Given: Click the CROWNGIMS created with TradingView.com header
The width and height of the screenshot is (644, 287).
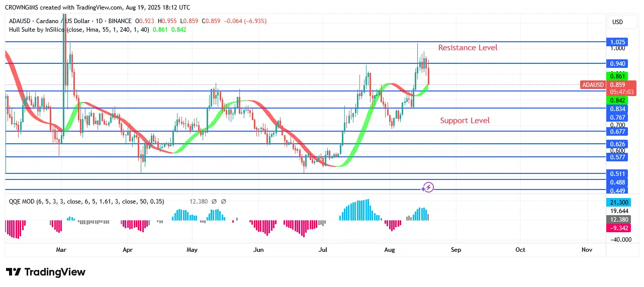Looking at the screenshot, I should point(98,8).
